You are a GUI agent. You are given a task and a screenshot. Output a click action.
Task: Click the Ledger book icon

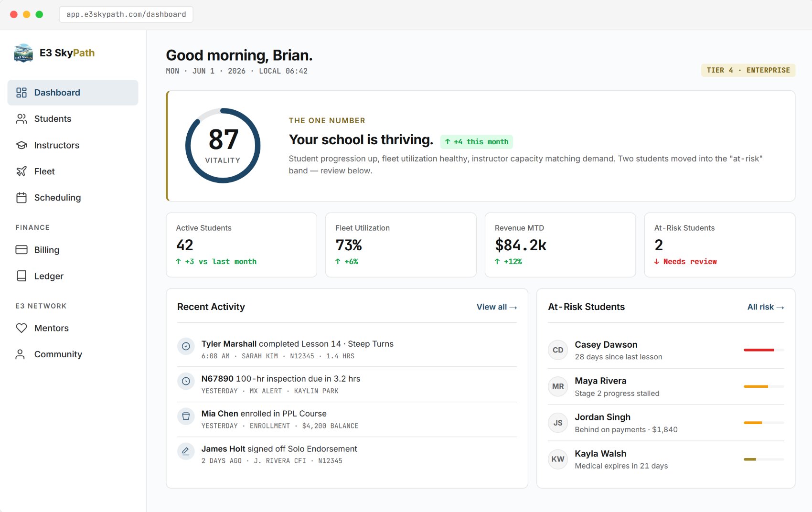pos(21,276)
